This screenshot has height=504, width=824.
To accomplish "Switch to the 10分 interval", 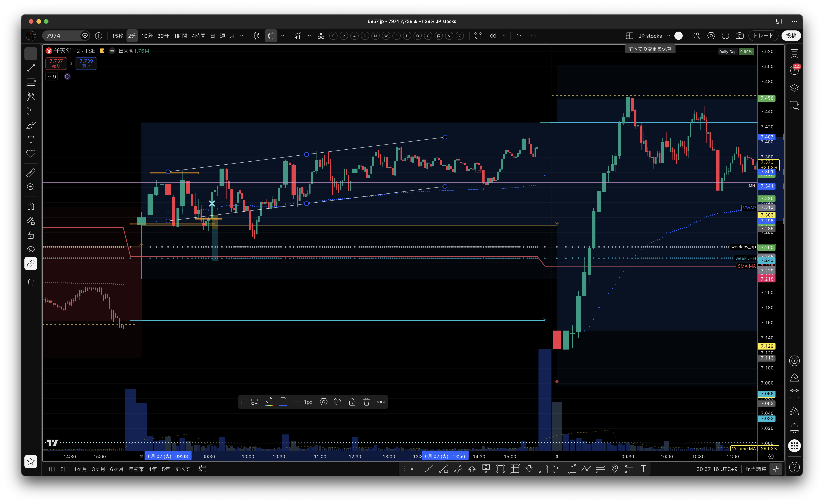I will 147,36.
